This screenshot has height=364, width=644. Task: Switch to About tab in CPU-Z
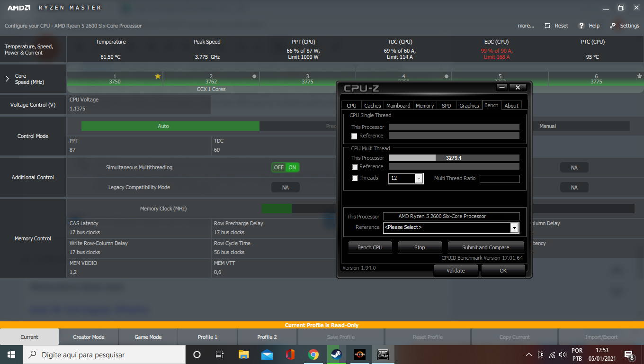click(x=511, y=106)
